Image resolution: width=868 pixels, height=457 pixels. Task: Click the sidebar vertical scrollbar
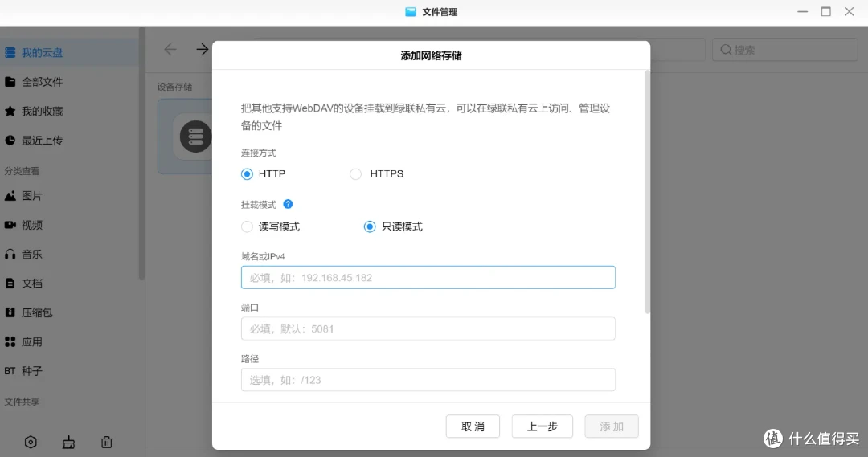pos(141,154)
